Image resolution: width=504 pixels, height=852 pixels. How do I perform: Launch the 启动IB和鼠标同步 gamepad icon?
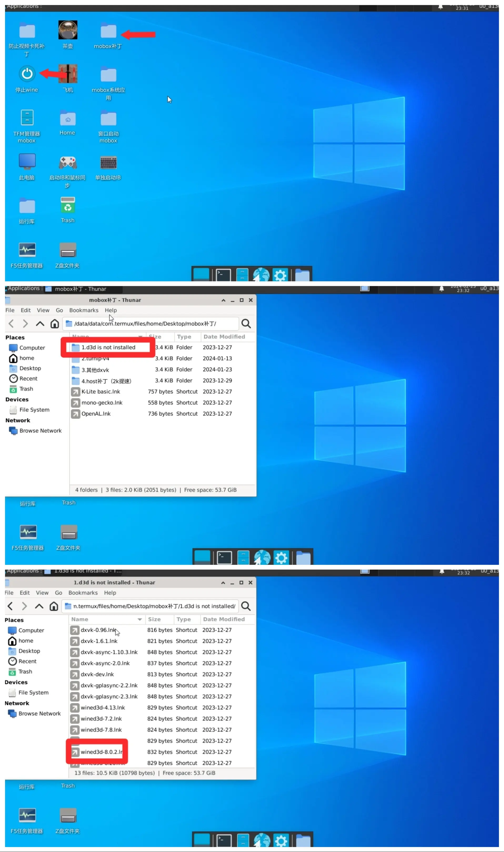click(x=68, y=163)
